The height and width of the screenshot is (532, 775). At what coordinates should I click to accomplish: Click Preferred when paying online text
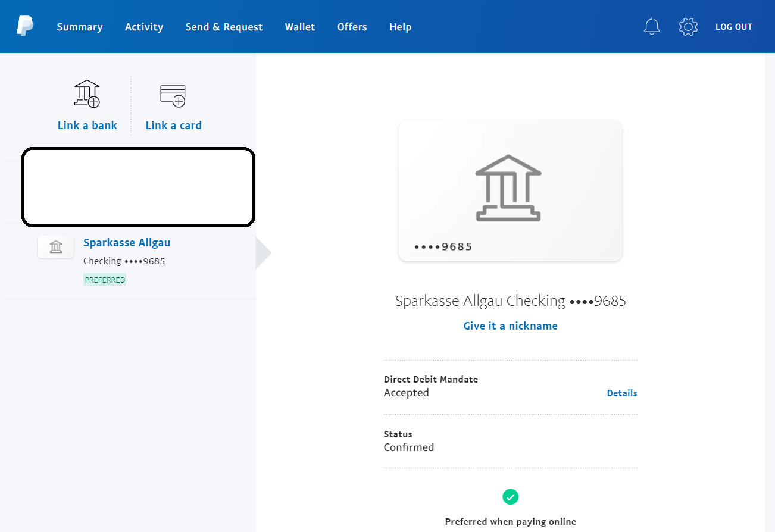click(x=511, y=522)
